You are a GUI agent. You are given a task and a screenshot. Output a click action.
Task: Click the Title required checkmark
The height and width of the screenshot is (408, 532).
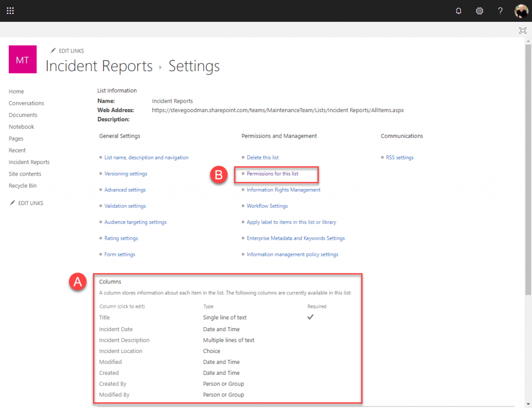point(310,317)
